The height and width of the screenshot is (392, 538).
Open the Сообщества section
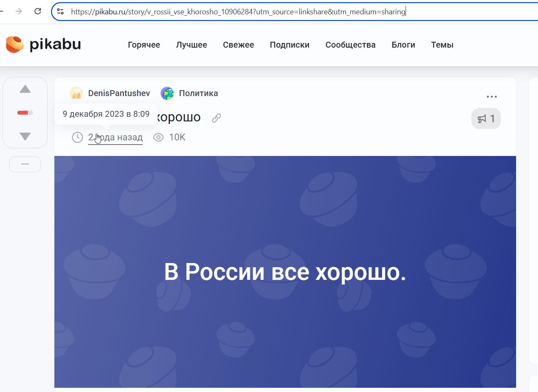pos(350,45)
